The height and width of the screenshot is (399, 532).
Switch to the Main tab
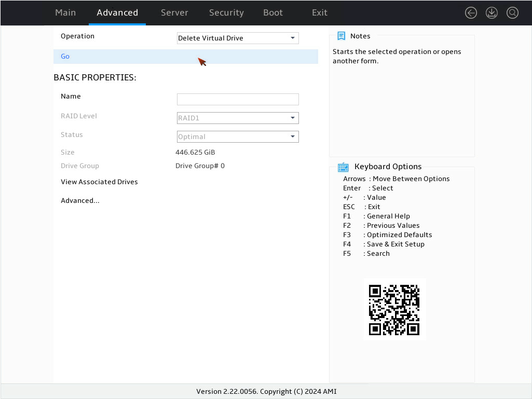click(x=65, y=12)
